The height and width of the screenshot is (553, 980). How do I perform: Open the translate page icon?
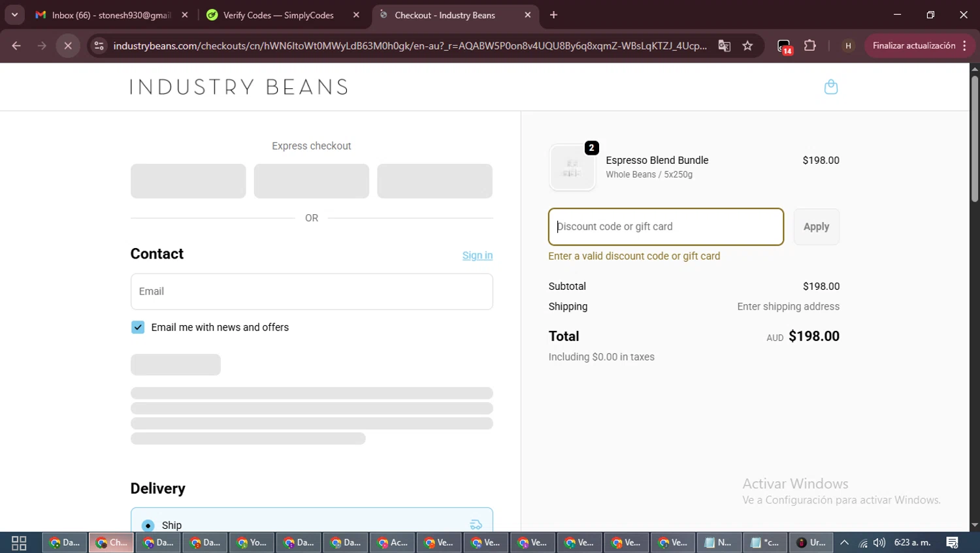pos(724,46)
